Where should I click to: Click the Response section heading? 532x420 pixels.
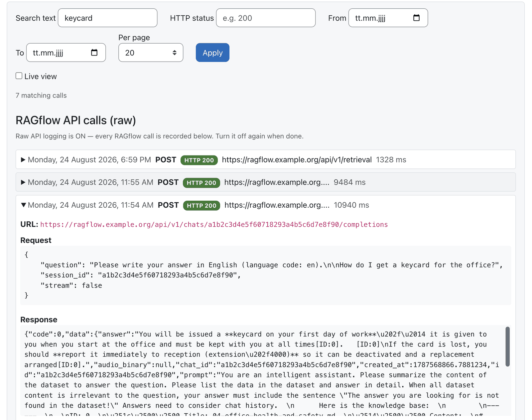click(39, 319)
